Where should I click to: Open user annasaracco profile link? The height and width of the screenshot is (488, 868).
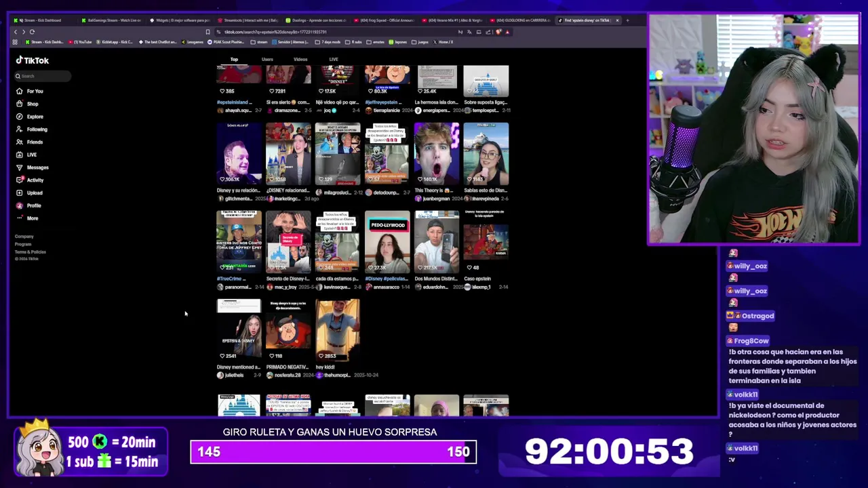(x=387, y=287)
